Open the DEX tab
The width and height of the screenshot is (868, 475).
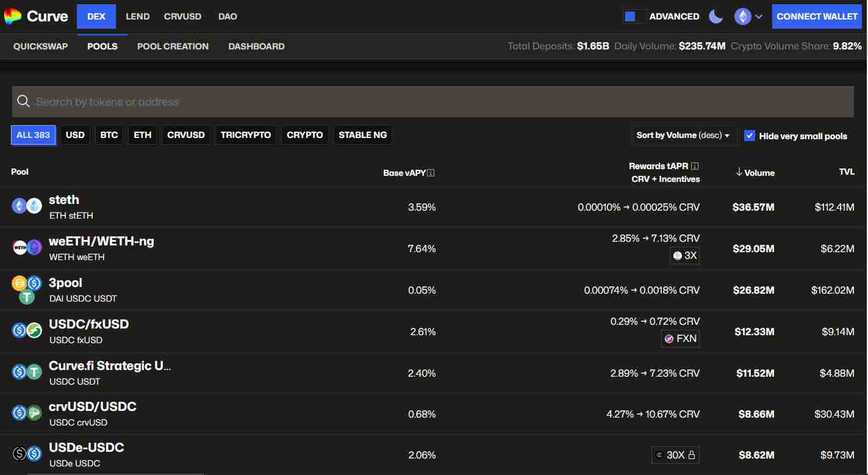(x=96, y=16)
